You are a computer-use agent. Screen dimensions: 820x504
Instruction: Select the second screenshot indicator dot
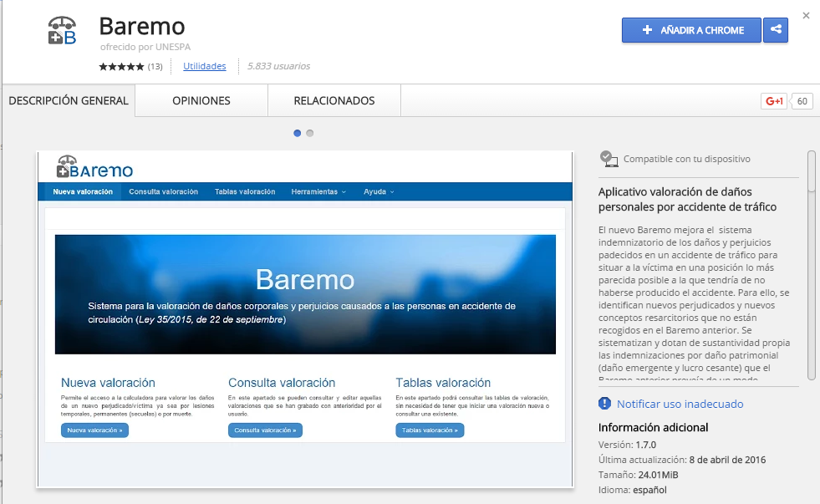click(x=309, y=133)
